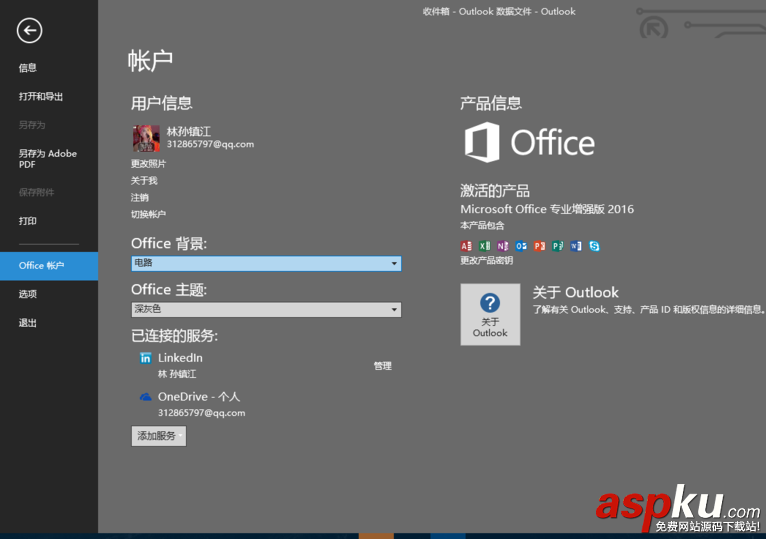Click the 关于我 link
The image size is (766, 539).
pos(144,180)
